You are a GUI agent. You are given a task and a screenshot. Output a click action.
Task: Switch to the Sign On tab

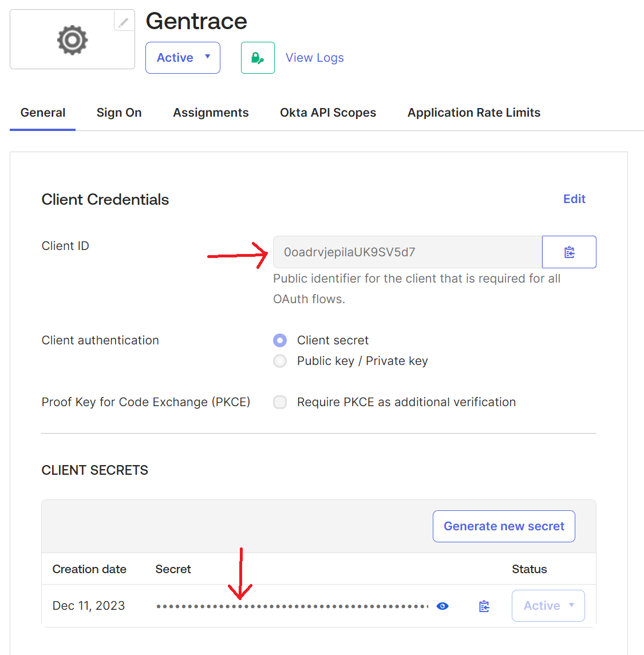click(x=119, y=112)
